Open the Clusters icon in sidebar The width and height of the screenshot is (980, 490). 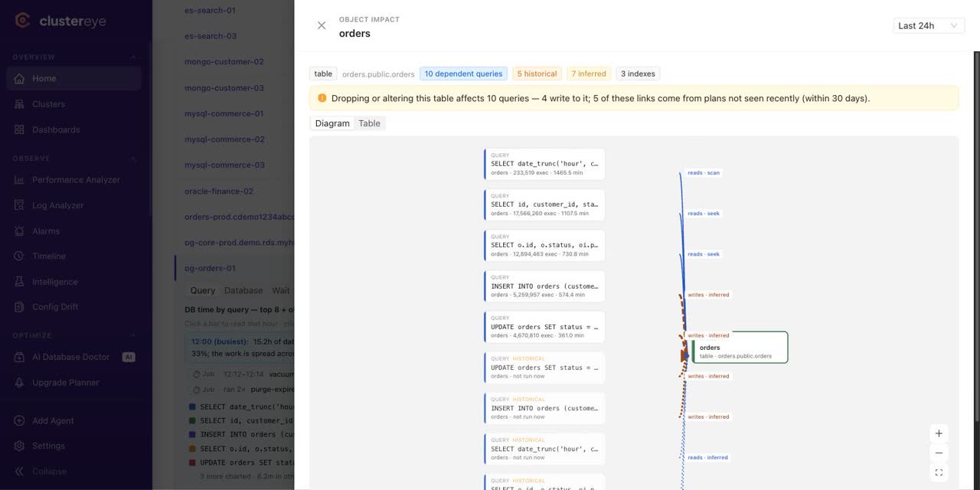pos(19,104)
